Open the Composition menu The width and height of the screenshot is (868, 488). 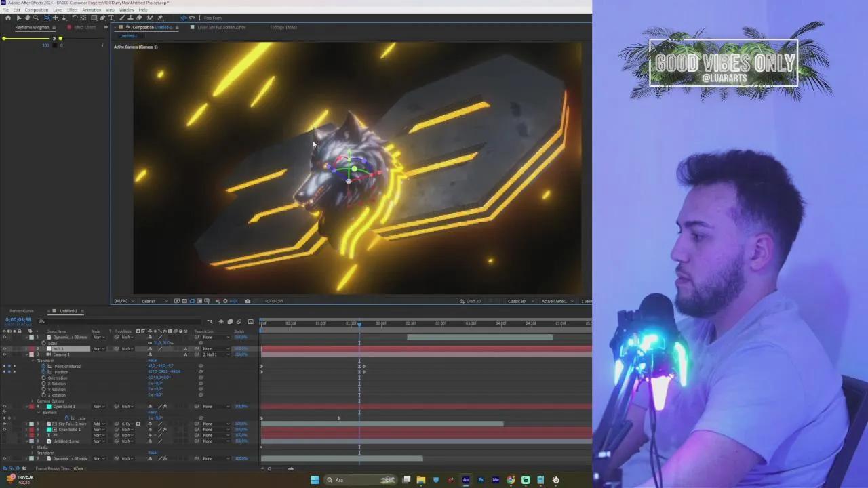[37, 10]
